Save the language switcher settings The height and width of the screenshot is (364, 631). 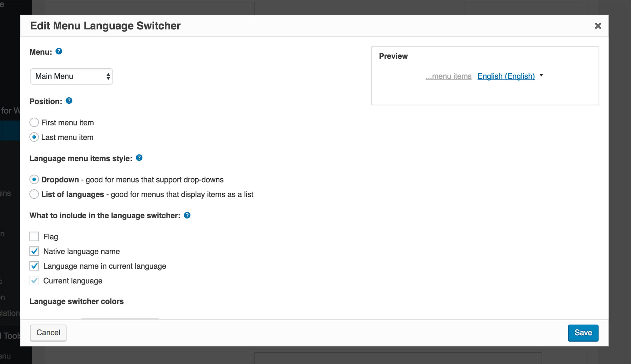click(x=583, y=333)
